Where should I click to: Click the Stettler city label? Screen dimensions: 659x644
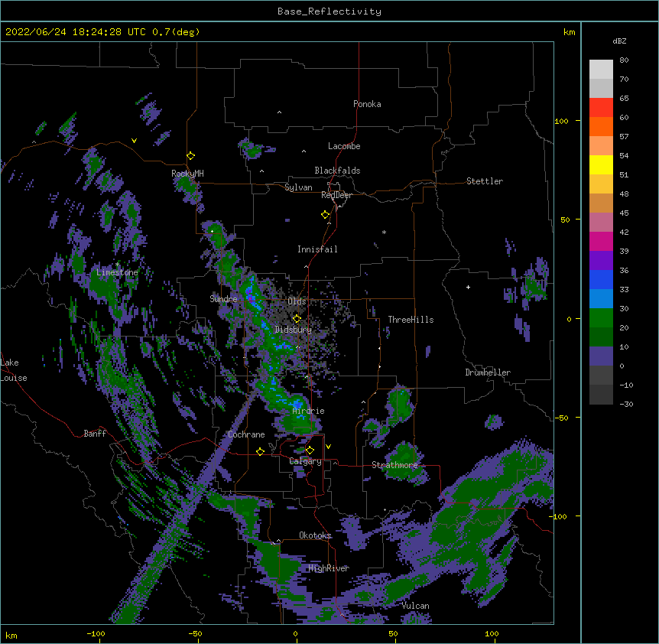(x=485, y=181)
